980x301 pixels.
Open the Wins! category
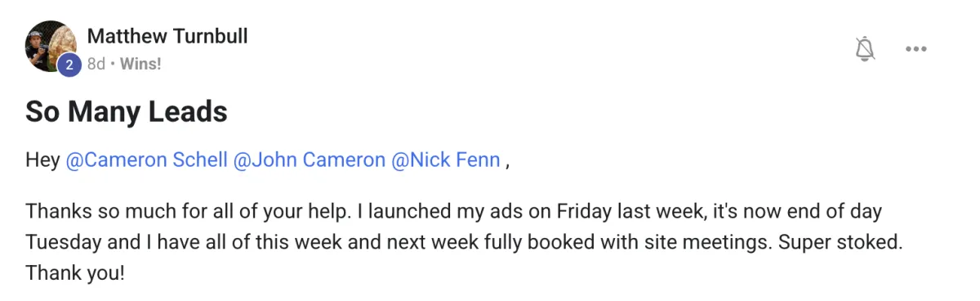click(x=140, y=64)
